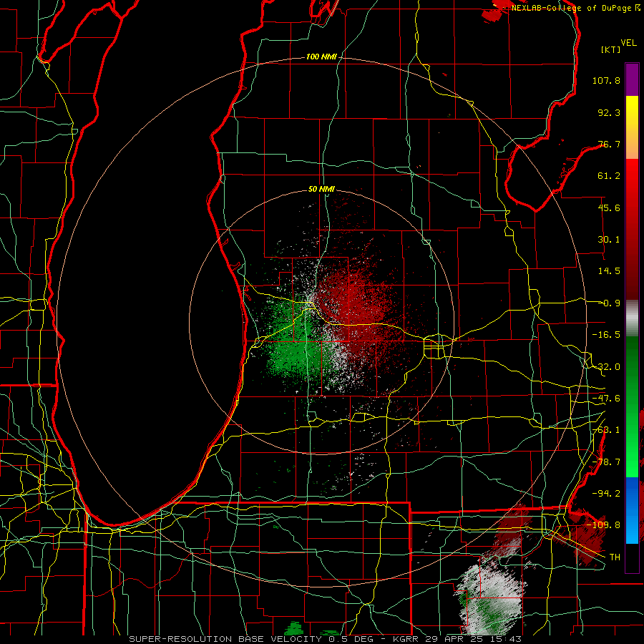Click the 50 NMI range ring label
Image resolution: width=644 pixels, height=644 pixels.
[321, 190]
